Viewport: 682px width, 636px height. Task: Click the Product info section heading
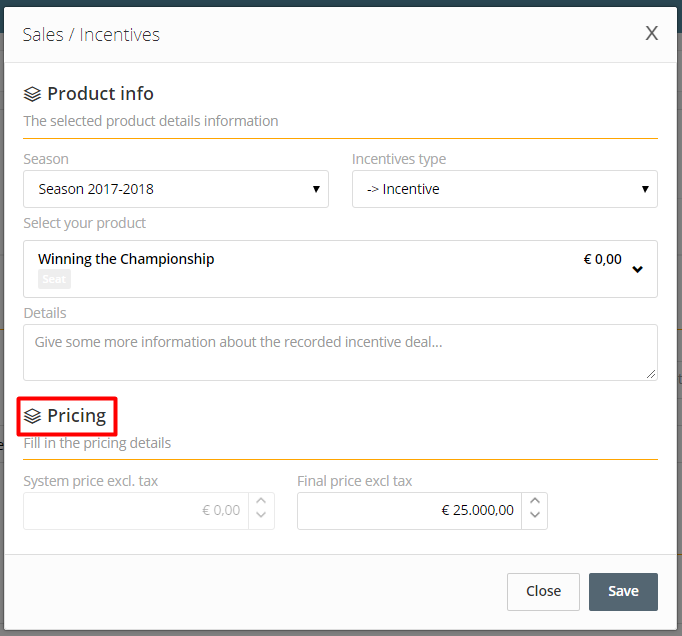pos(100,94)
